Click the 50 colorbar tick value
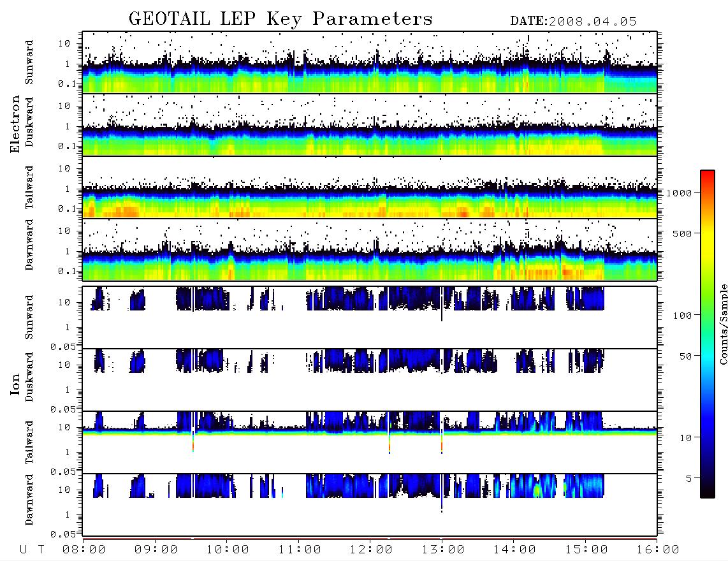The width and height of the screenshot is (728, 561). coord(686,356)
